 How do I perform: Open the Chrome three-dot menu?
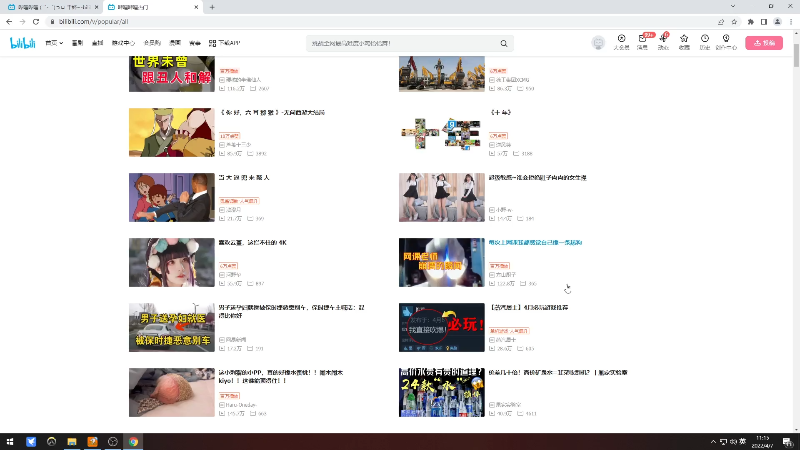[x=791, y=21]
